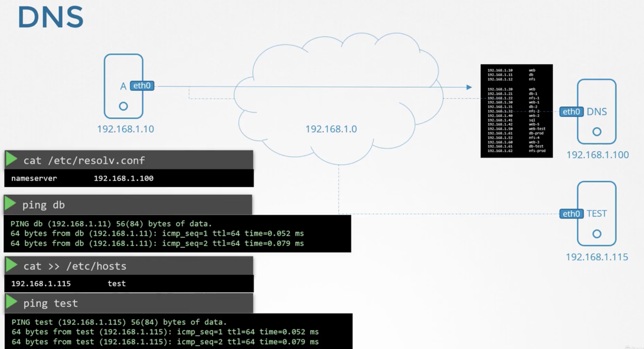Click the arrowhead pointing at the DNS table
Screen dimensions: 644x349
469,87
